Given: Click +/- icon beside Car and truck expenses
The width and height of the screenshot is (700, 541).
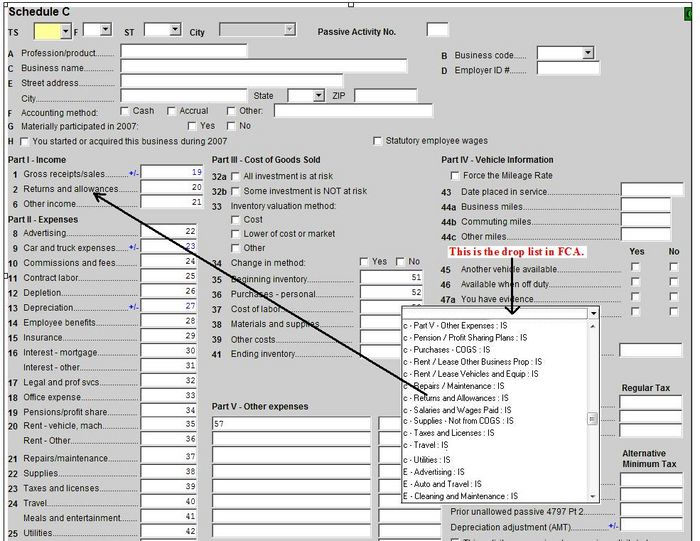Looking at the screenshot, I should (x=133, y=247).
